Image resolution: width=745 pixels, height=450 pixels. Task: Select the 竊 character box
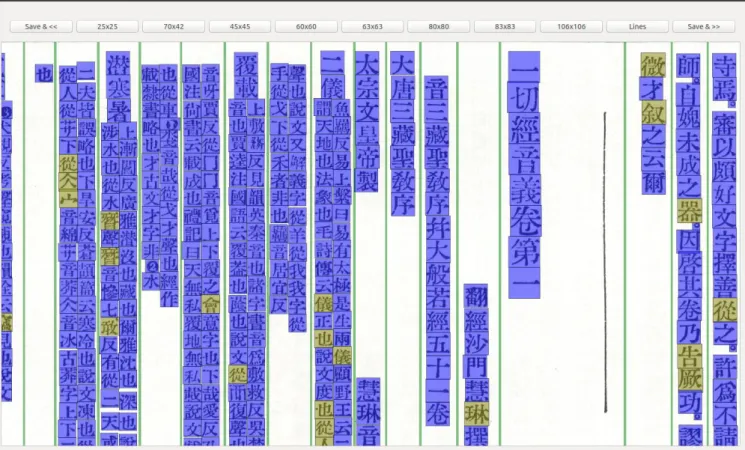pyautogui.click(x=724, y=124)
